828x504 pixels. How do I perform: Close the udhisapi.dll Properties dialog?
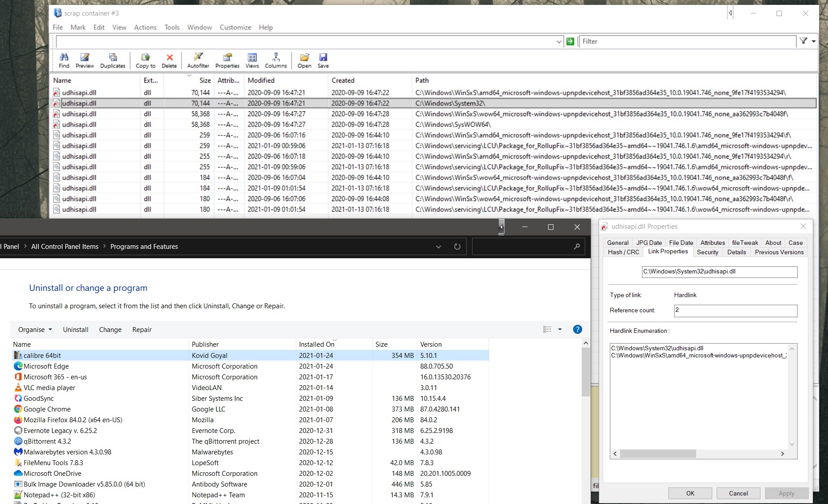pyautogui.click(x=803, y=226)
